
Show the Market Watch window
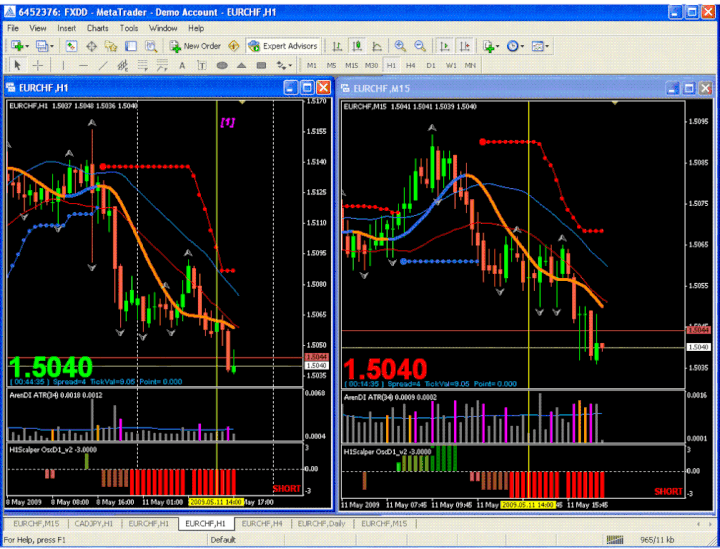point(71,46)
